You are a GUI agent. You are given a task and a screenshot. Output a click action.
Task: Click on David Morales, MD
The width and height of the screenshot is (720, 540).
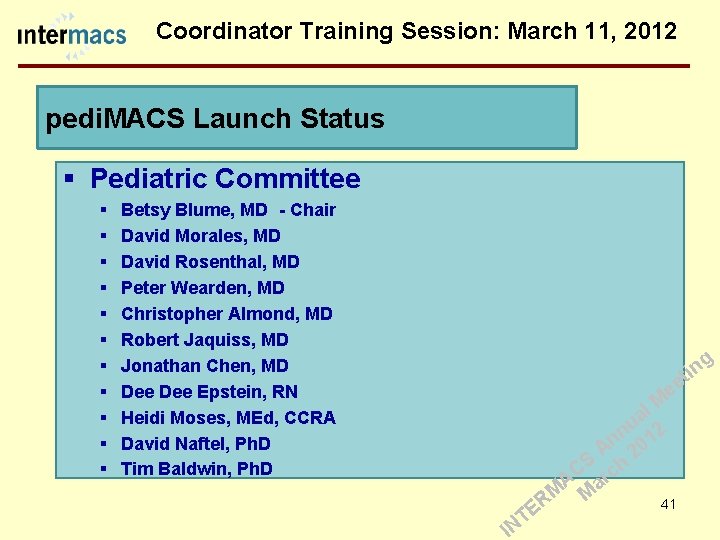[200, 236]
